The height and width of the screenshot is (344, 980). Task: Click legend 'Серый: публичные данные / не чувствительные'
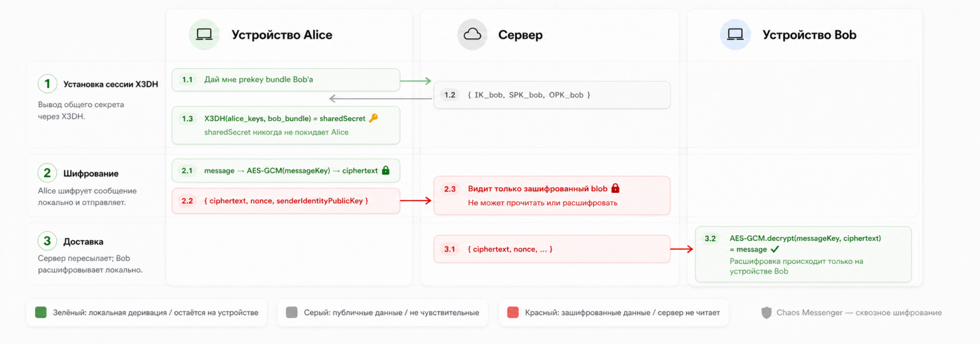382,313
